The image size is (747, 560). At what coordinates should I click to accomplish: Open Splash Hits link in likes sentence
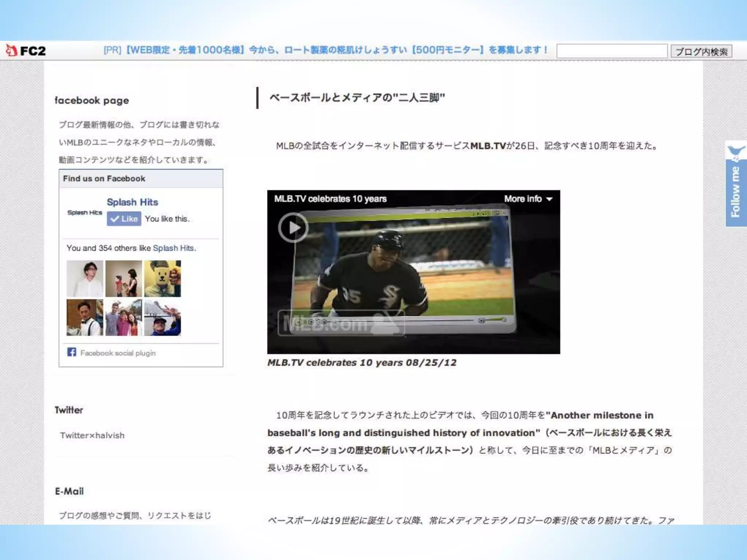click(x=173, y=248)
